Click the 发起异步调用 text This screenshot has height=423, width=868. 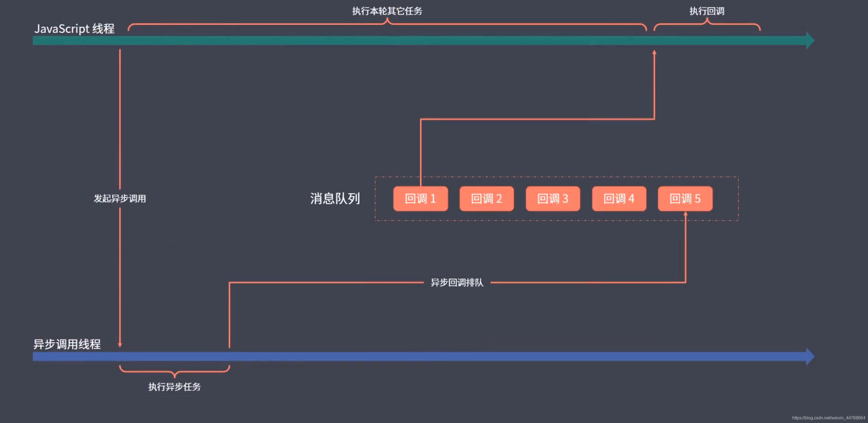pyautogui.click(x=120, y=199)
